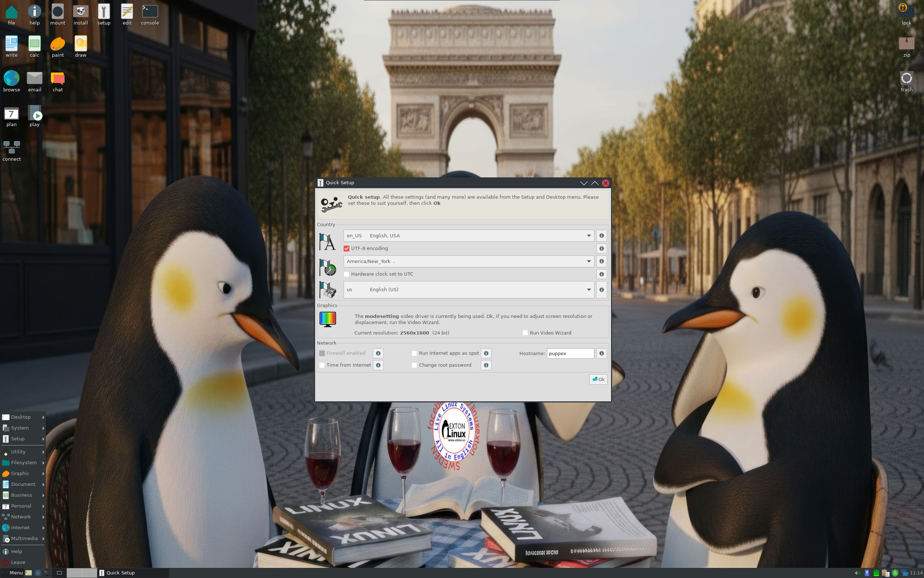Open the chat desktop icon
Image resolution: width=924 pixels, height=578 pixels.
coord(58,81)
